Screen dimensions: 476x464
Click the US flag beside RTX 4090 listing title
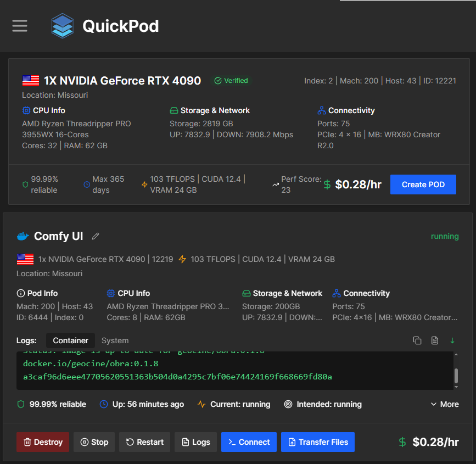pyautogui.click(x=31, y=81)
